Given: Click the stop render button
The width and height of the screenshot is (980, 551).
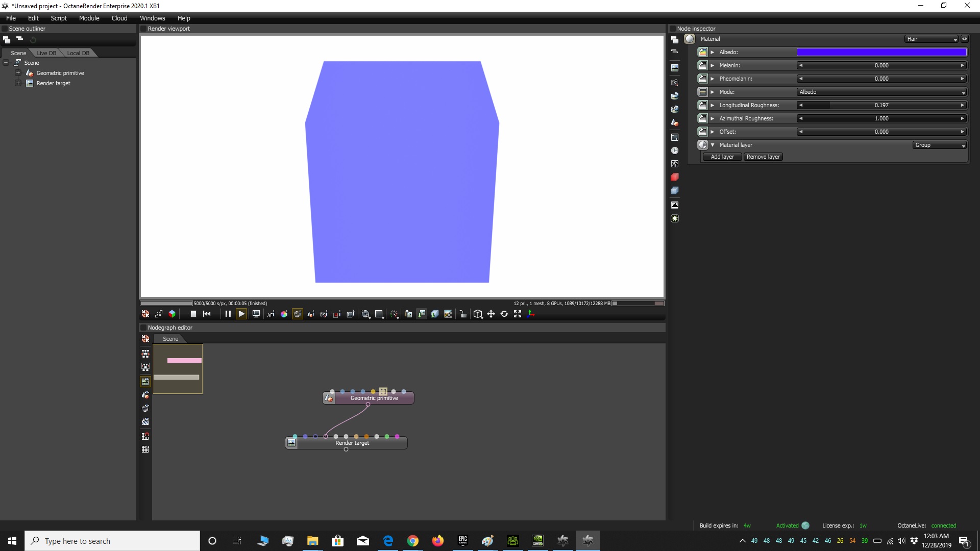Looking at the screenshot, I should tap(193, 314).
